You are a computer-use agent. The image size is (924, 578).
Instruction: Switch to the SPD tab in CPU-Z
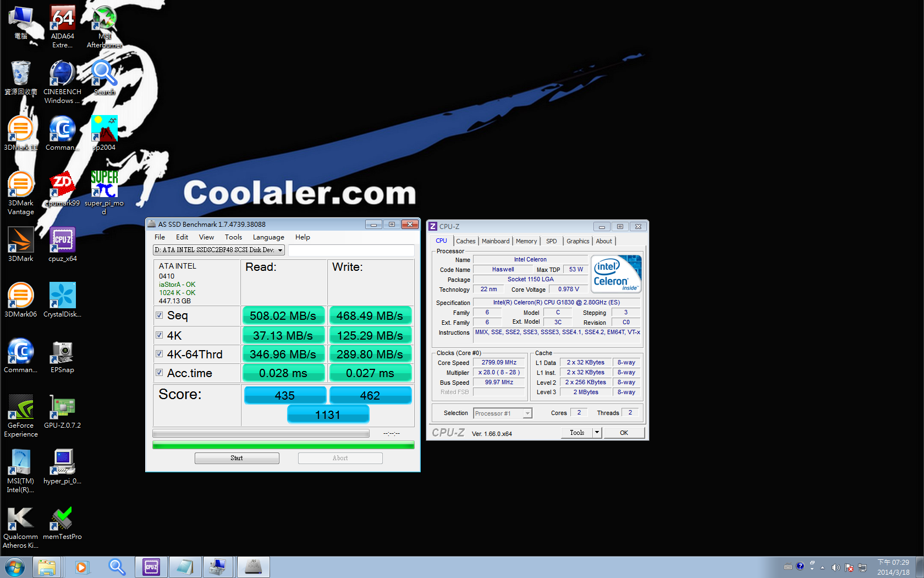[x=552, y=241]
